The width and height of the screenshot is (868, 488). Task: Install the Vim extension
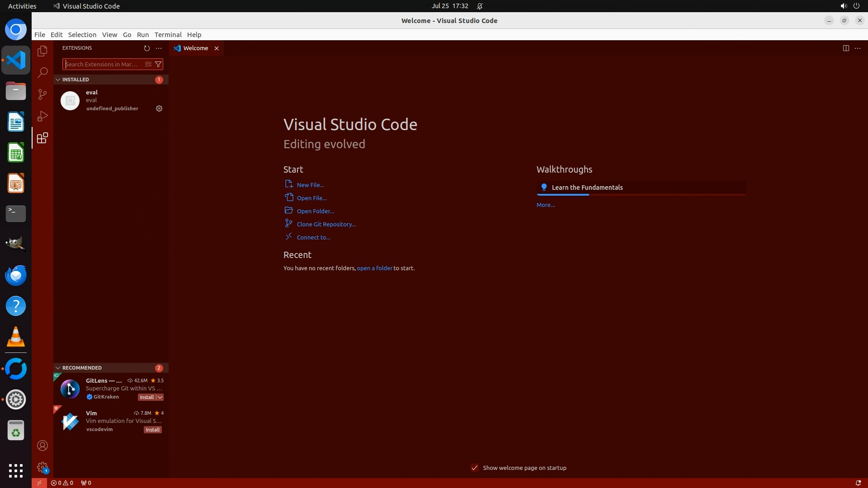[152, 430]
